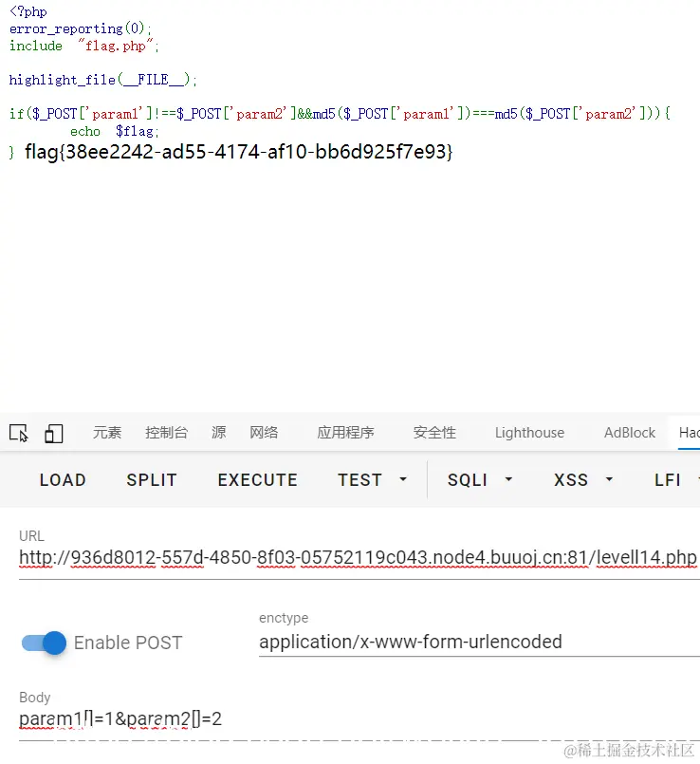Click the <?php opening tag text

(x=28, y=10)
